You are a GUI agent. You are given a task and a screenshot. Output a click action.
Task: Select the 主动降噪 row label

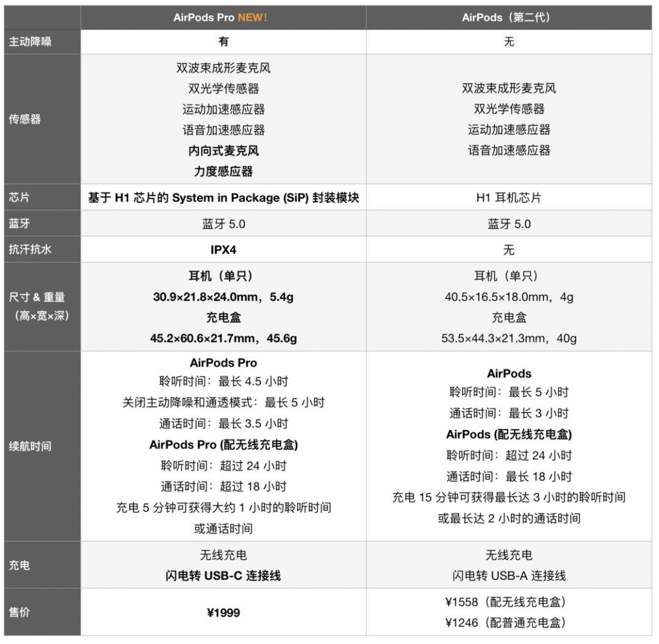(x=31, y=42)
